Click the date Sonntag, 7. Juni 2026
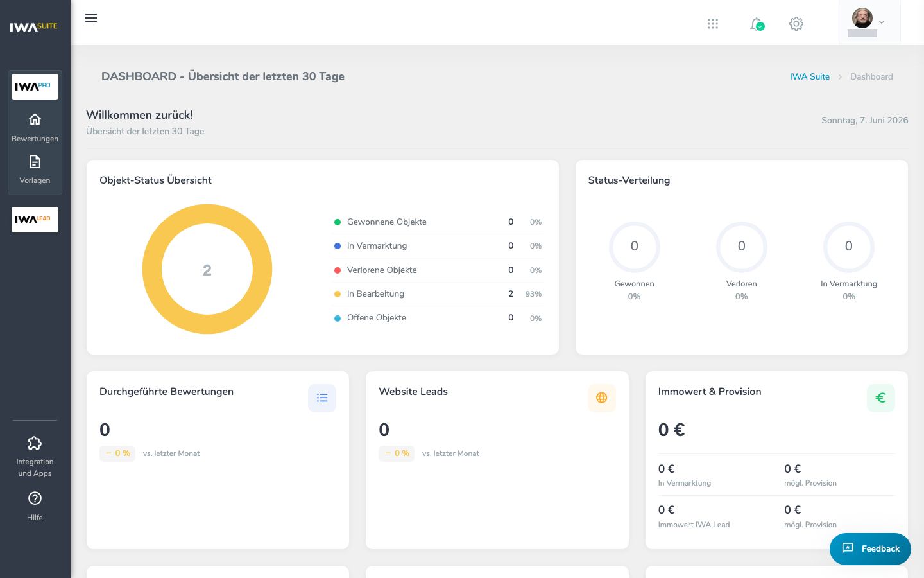The image size is (924, 578). (x=865, y=120)
